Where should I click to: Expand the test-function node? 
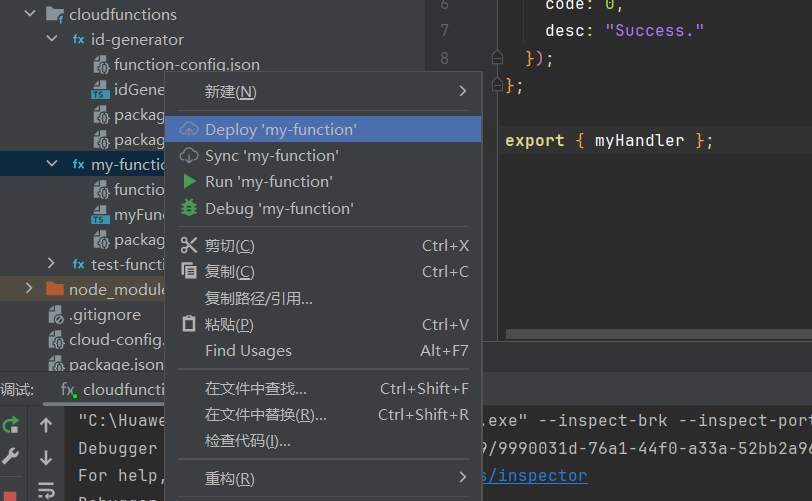point(51,263)
